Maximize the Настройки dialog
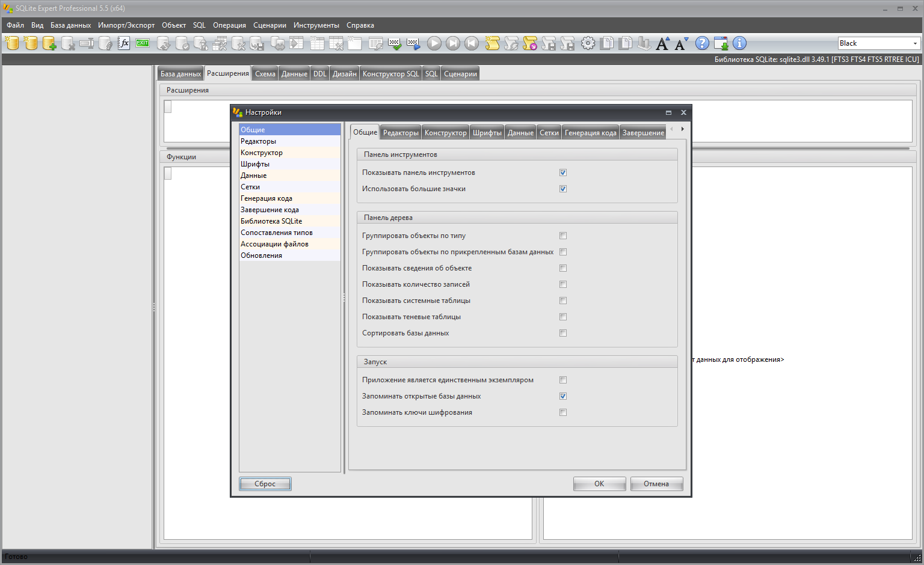 click(668, 112)
